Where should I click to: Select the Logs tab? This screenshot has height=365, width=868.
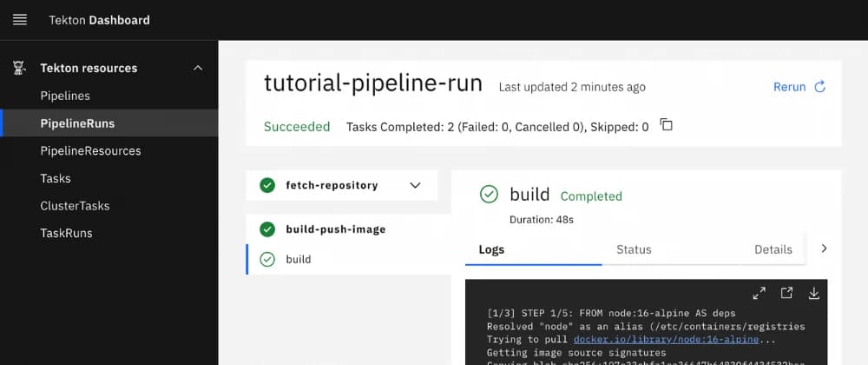(491, 249)
